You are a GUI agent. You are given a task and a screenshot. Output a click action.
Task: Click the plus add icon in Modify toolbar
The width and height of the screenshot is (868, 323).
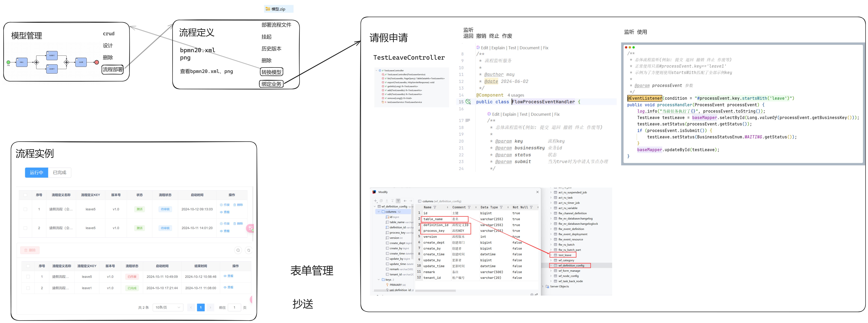click(x=375, y=201)
